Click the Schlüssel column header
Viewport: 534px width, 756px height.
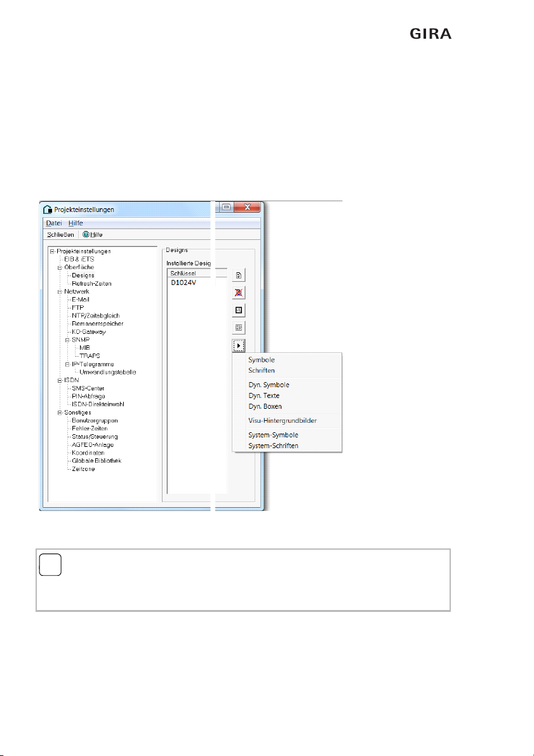(184, 272)
